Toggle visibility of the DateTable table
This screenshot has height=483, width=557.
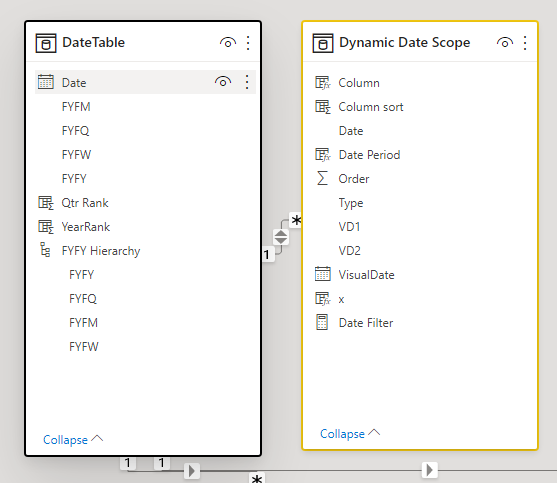point(228,43)
